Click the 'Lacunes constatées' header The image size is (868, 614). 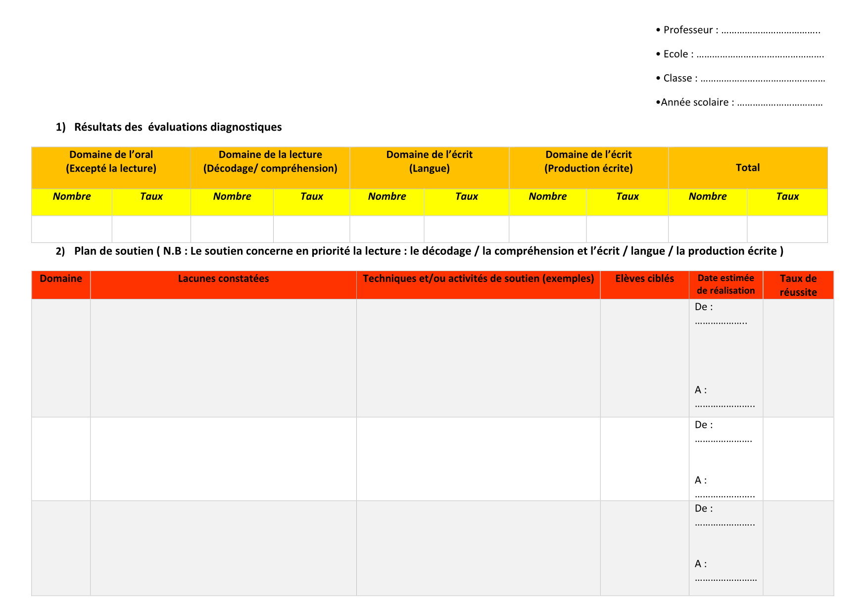pyautogui.click(x=223, y=285)
